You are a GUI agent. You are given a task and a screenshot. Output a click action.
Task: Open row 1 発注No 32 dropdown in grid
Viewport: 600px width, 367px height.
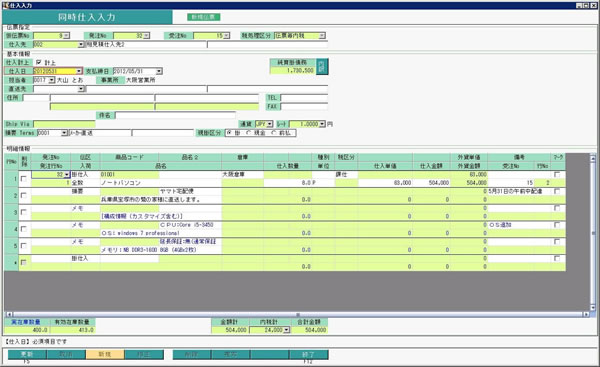(x=67, y=175)
